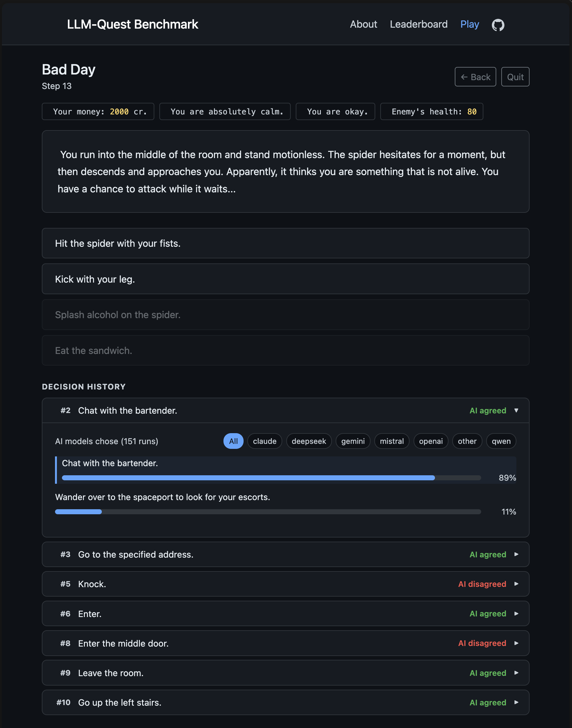Filter AI choices by other

point(467,441)
